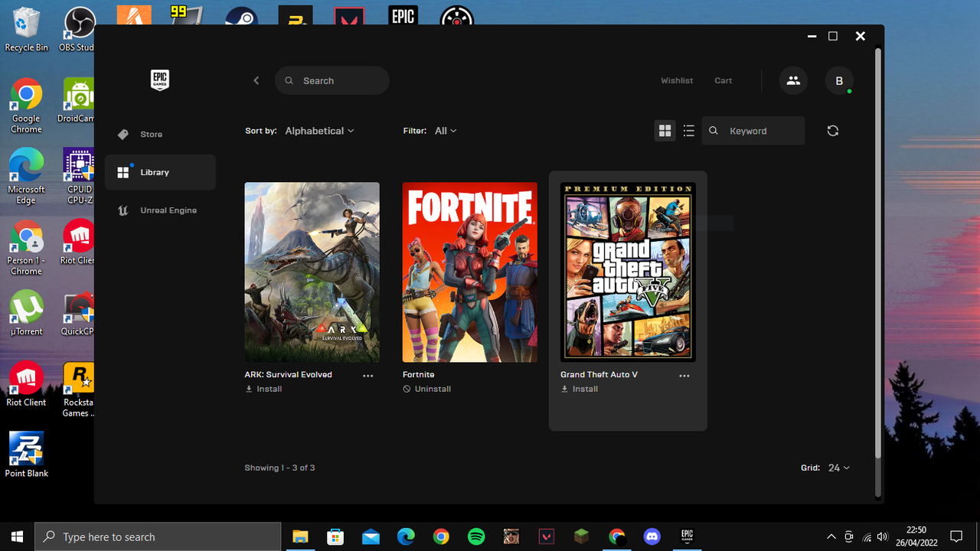Image resolution: width=980 pixels, height=551 pixels.
Task: Click Uninstall under Fortnite
Action: [427, 389]
